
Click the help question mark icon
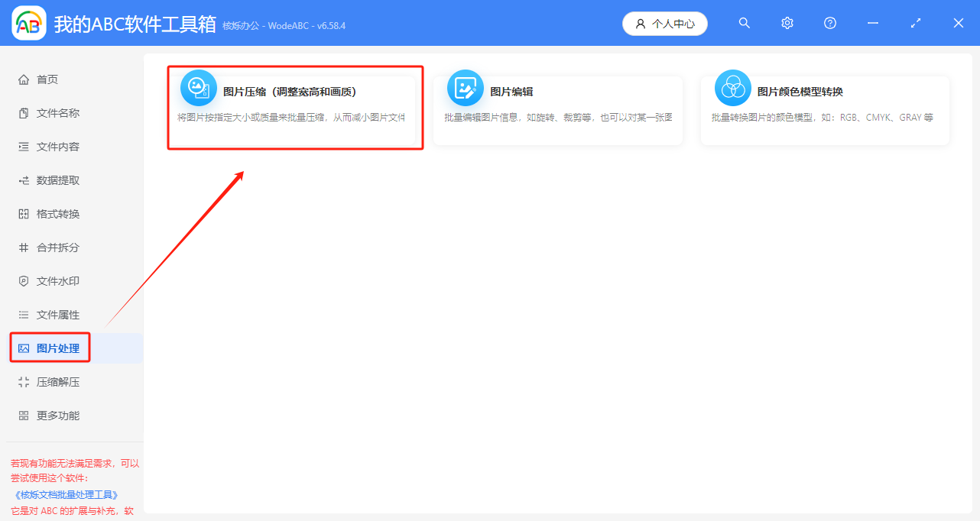829,23
